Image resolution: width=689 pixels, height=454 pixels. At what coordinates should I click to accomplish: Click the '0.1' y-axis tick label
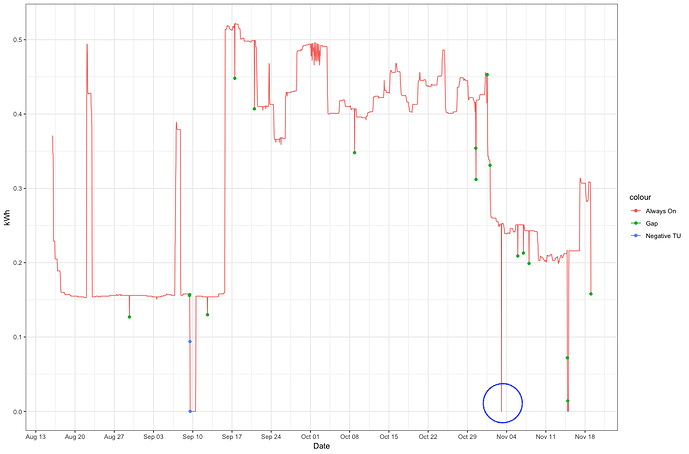tap(18, 337)
